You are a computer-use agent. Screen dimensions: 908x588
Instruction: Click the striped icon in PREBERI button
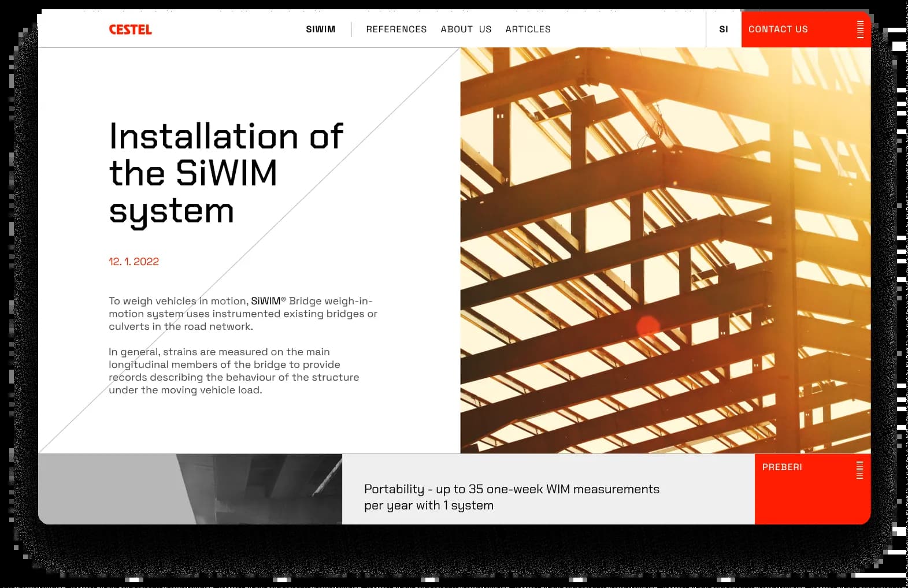[859, 470]
